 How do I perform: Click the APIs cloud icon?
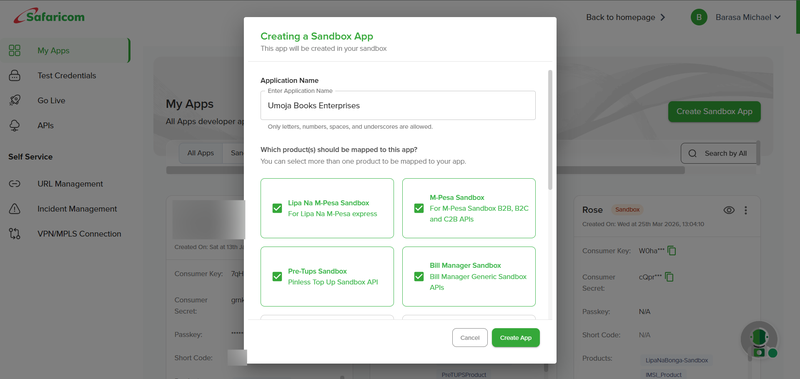coord(15,125)
